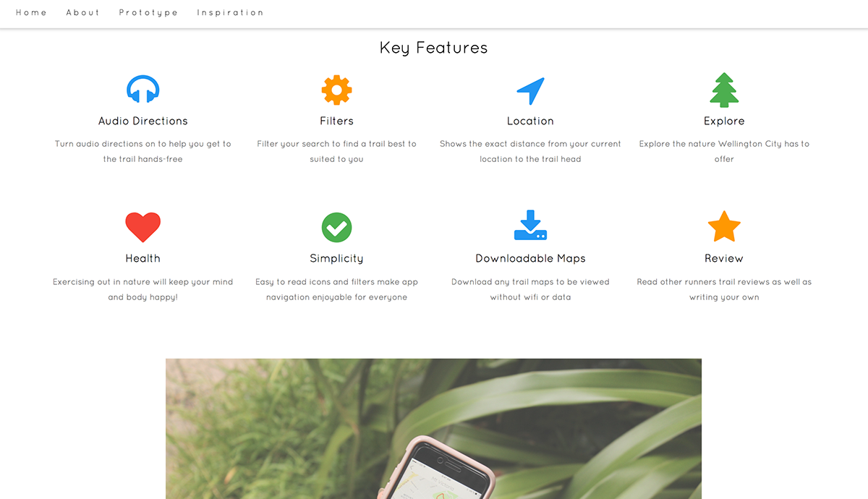Click the Audio Directions heading

(143, 121)
